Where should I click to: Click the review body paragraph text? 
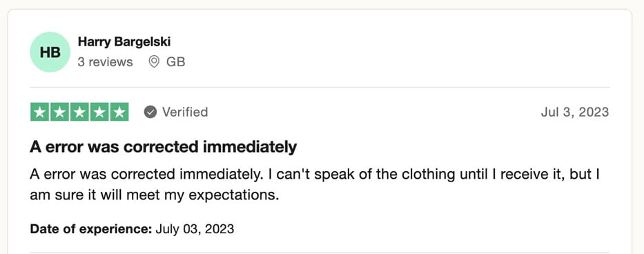coord(315,184)
